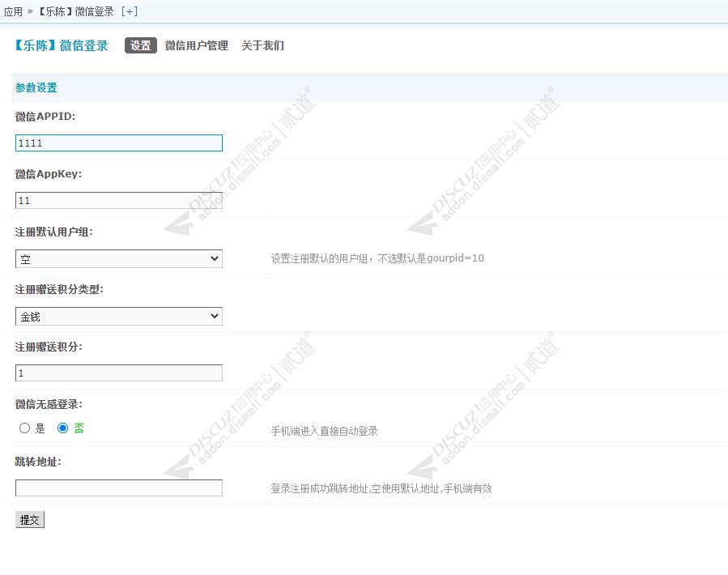Click the 参数设置 section heading
Screen dimensions: 728x575
coord(36,87)
